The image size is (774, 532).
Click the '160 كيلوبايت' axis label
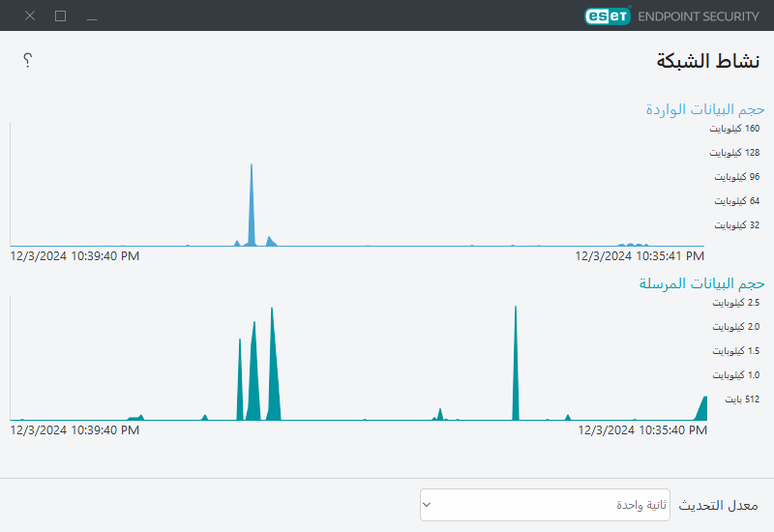click(734, 129)
